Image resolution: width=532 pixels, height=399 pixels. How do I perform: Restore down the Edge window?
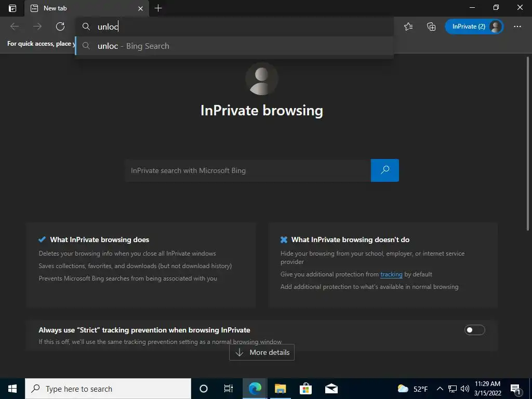tap(496, 7)
